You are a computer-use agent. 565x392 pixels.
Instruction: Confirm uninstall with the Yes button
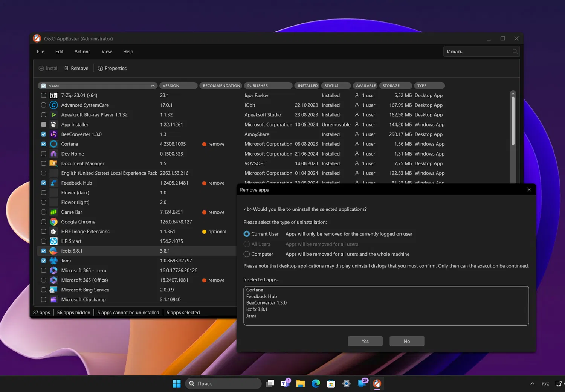click(x=365, y=341)
